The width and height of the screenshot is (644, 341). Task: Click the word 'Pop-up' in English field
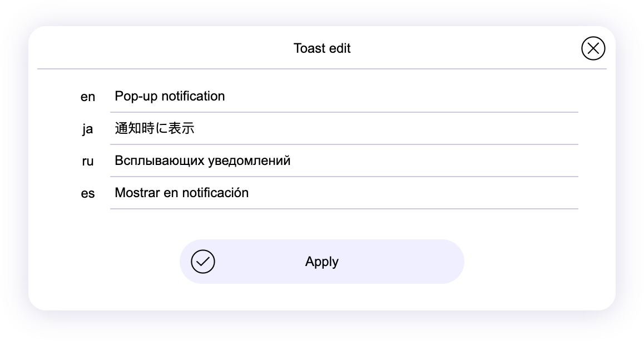tap(136, 97)
